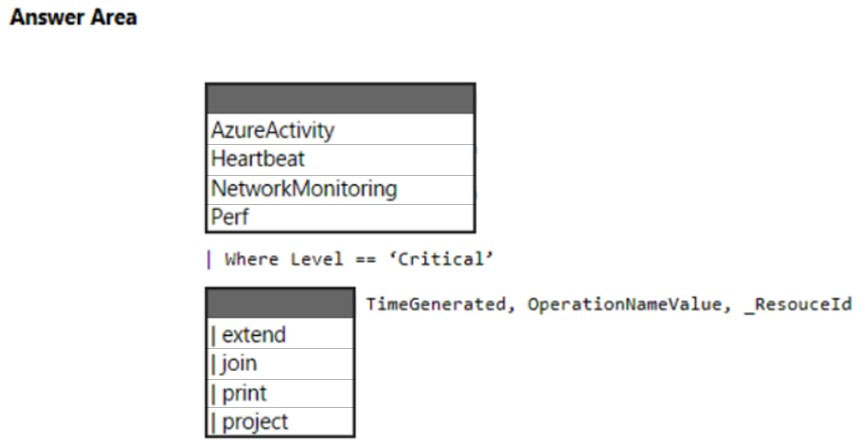Screen dimensions: 862x448
Task: Select the project operator option
Action: [x=280, y=422]
